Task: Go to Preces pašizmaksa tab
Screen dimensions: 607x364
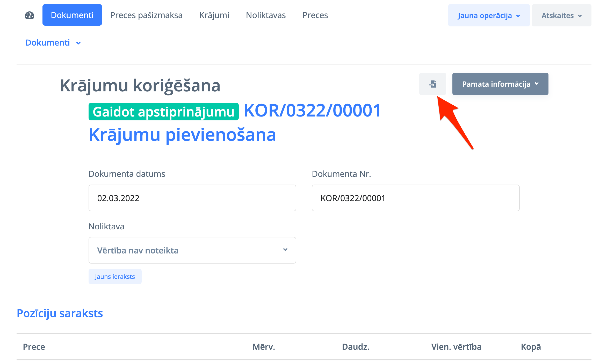Action: (146, 15)
